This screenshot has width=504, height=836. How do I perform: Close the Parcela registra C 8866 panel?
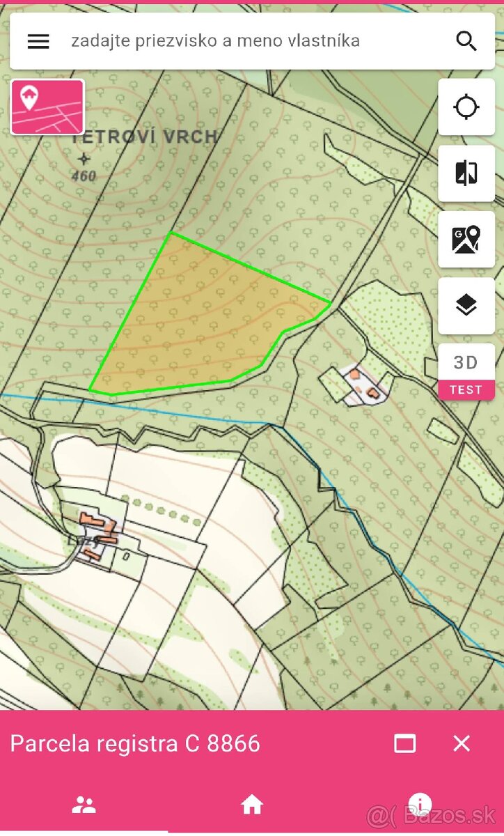pyautogui.click(x=462, y=743)
